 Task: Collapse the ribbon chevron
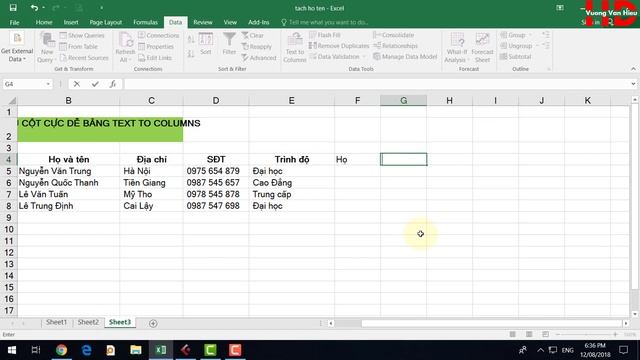click(x=633, y=69)
